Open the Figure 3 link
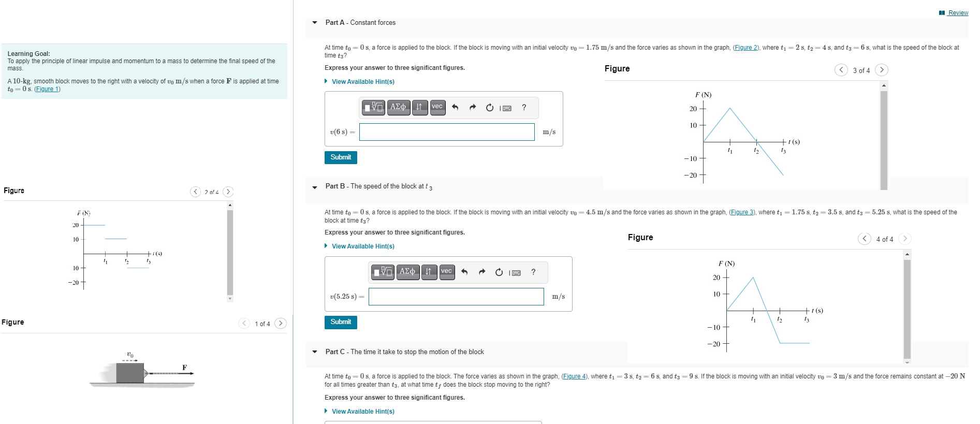This screenshot has height=424, width=980. point(742,212)
